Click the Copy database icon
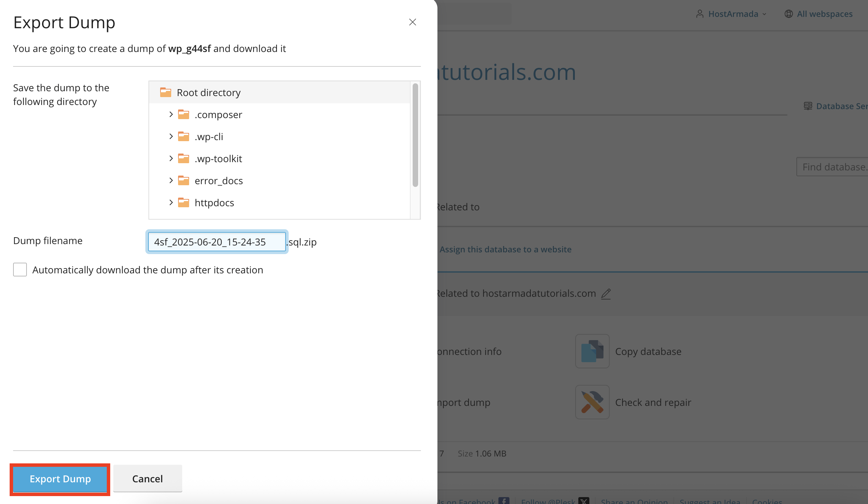The width and height of the screenshot is (868, 504). [592, 351]
